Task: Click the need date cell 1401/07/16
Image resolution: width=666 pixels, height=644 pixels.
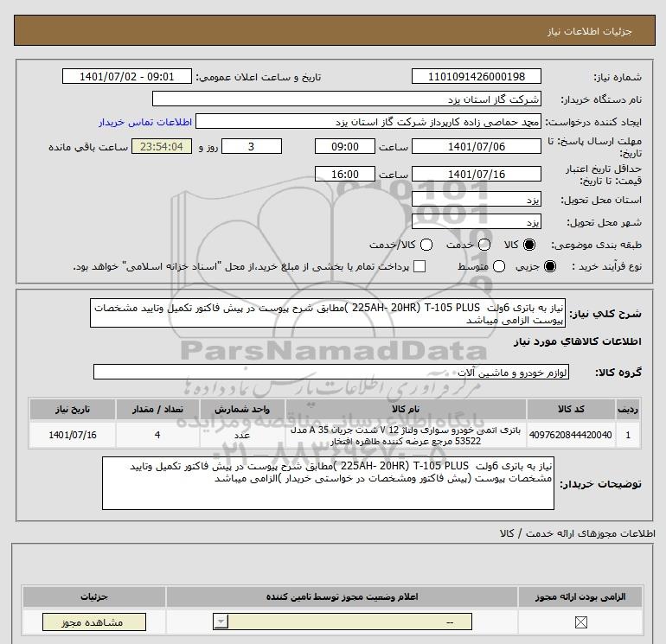Action: click(x=72, y=435)
